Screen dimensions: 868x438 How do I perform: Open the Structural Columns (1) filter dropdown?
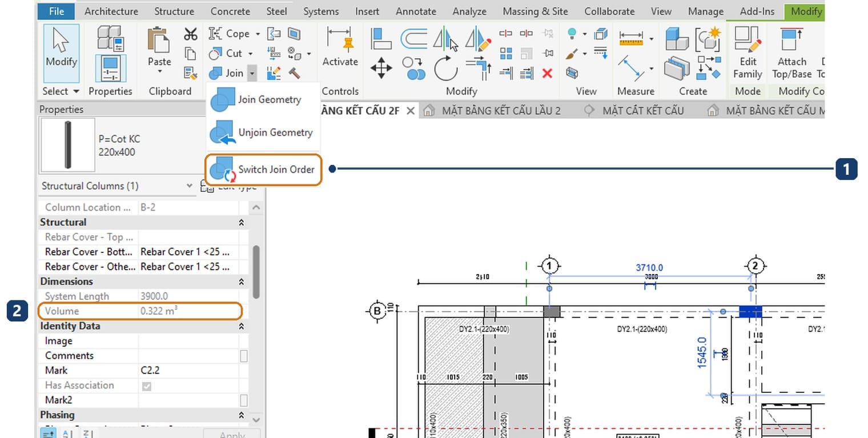[x=190, y=186]
